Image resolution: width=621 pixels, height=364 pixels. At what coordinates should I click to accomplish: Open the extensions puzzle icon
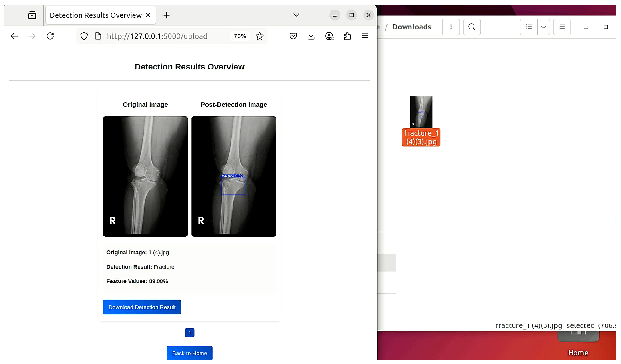click(348, 36)
